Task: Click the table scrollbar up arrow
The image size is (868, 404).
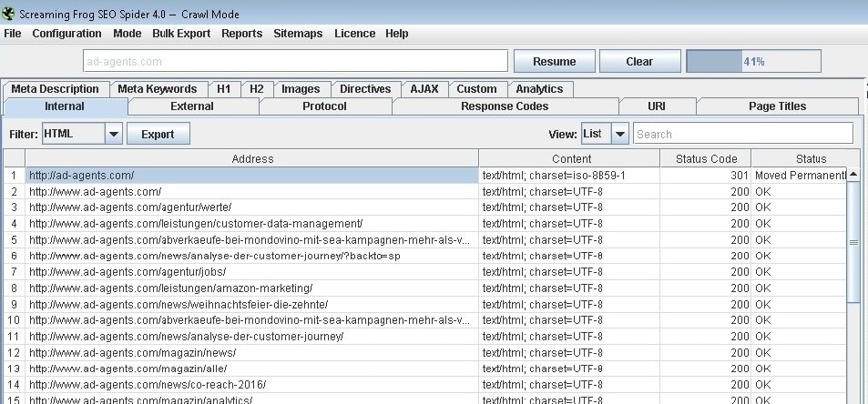Action: 853,175
